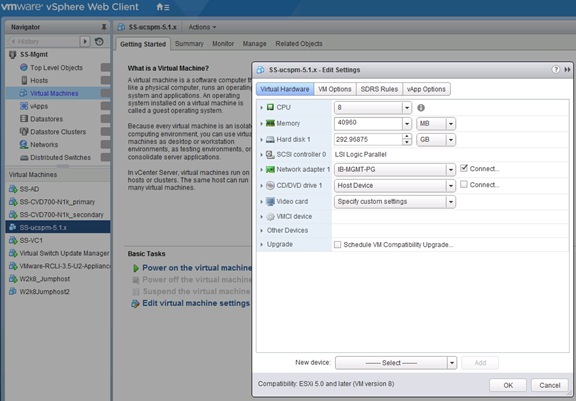Click the SS-Mgmt vCenter icon
The width and height of the screenshot is (576, 401).
pyautogui.click(x=12, y=54)
